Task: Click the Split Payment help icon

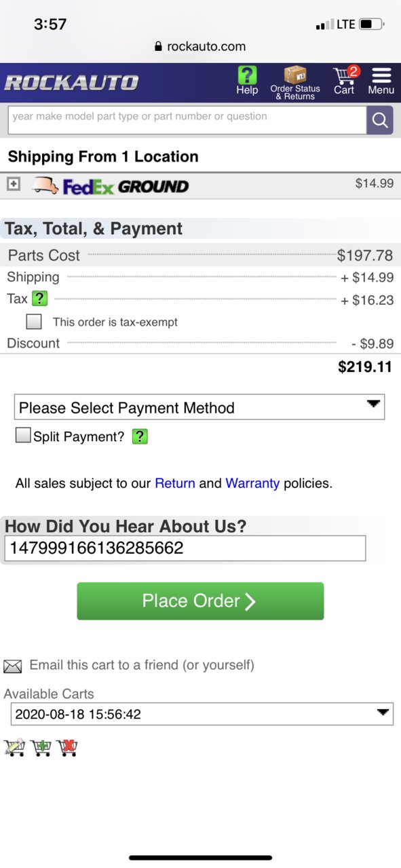Action: pyautogui.click(x=140, y=436)
